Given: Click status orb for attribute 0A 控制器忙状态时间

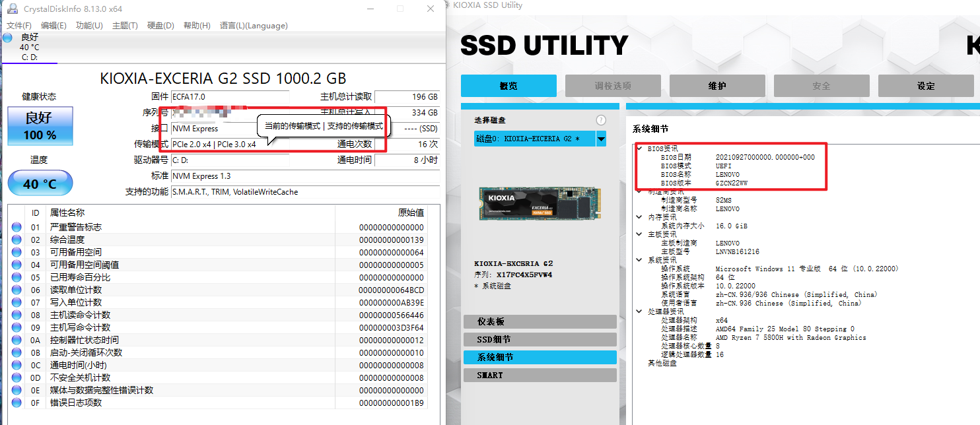Looking at the screenshot, I should pos(17,340).
